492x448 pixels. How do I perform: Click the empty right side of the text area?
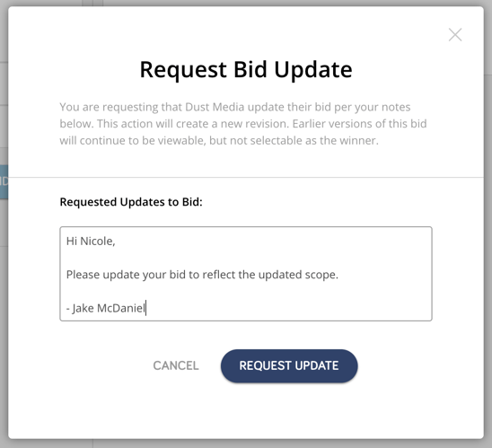click(382, 275)
